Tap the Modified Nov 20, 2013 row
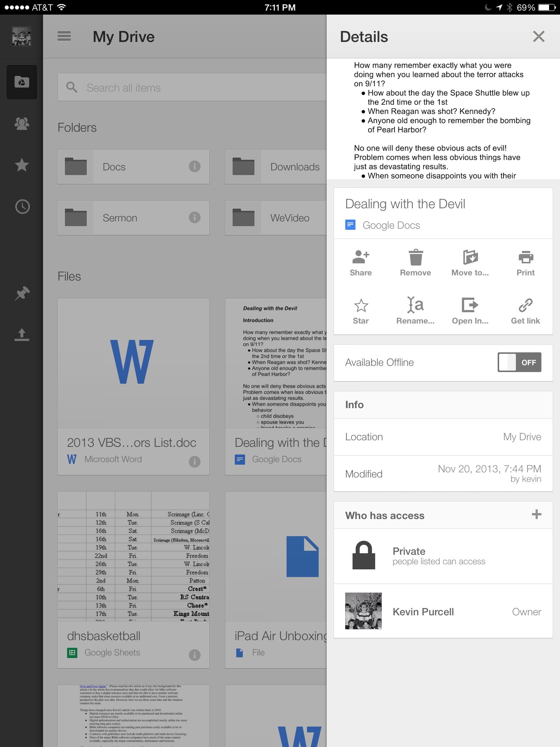This screenshot has width=560, height=747. (x=443, y=473)
